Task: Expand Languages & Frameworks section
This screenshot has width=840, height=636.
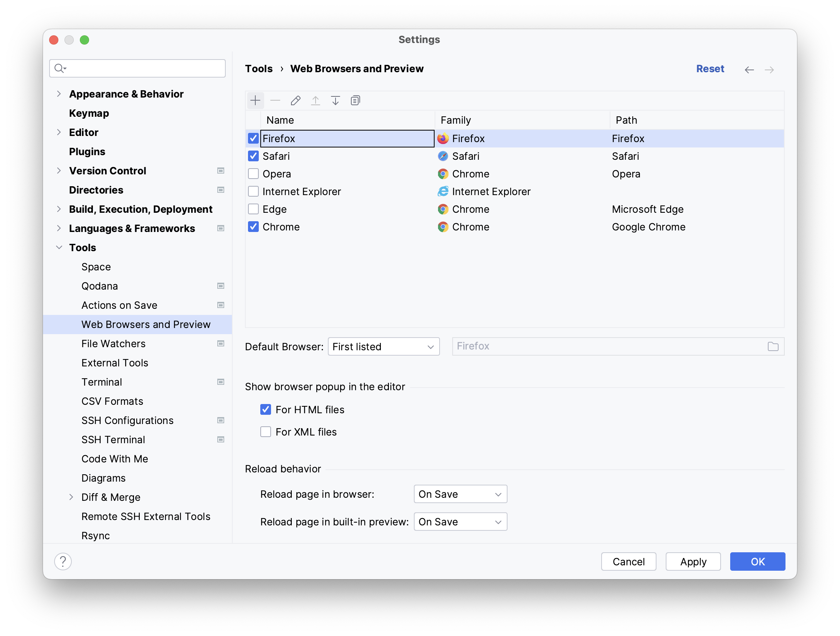Action: (59, 228)
